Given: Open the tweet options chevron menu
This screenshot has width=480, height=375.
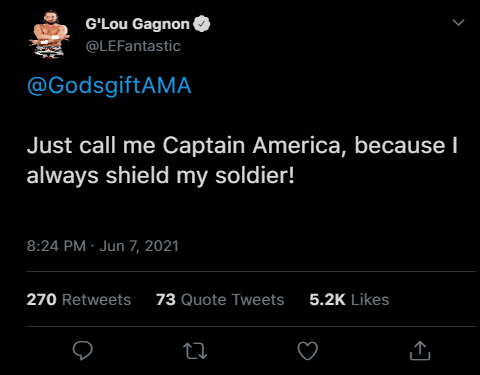Looking at the screenshot, I should click(x=458, y=22).
